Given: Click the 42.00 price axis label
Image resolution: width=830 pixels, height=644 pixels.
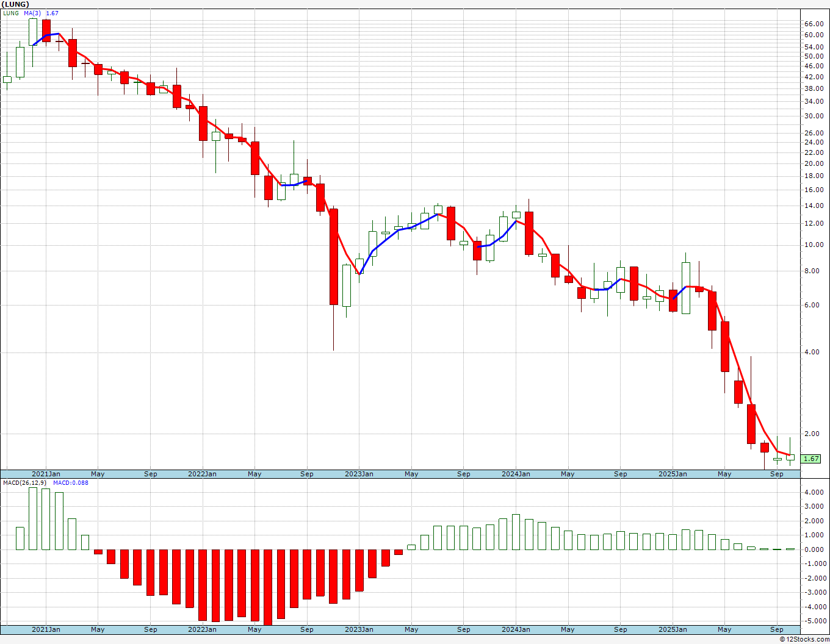Looking at the screenshot, I should click(814, 77).
